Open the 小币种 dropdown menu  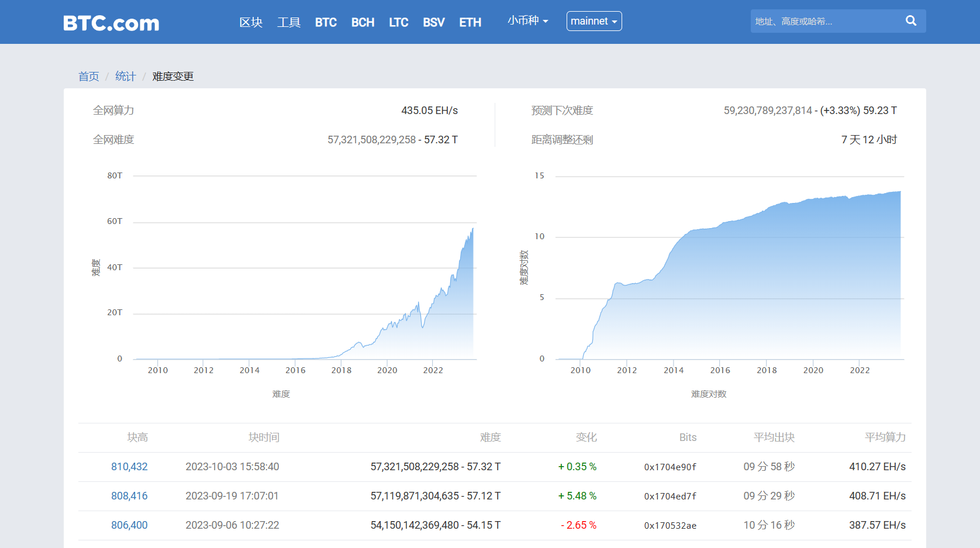coord(528,21)
